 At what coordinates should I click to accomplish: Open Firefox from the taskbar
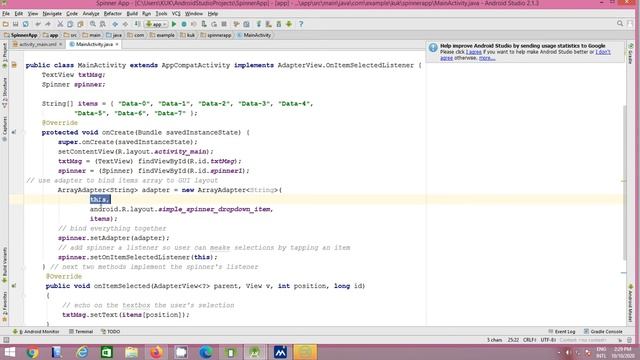[156, 352]
